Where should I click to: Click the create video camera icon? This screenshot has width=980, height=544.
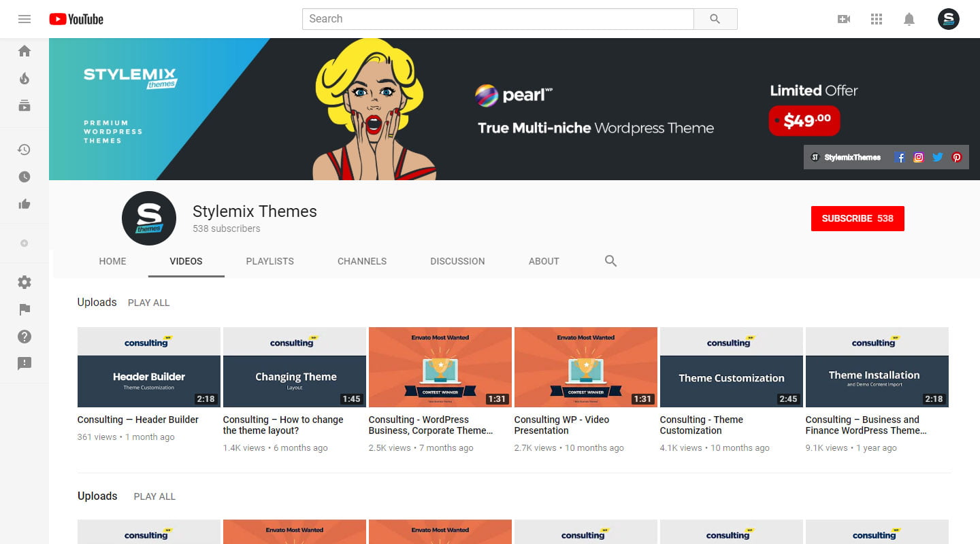tap(844, 19)
